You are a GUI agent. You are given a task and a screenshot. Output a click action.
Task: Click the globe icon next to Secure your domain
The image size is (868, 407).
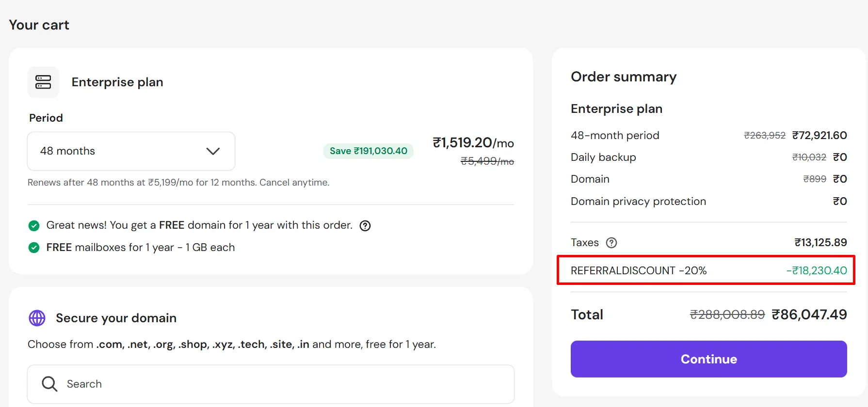click(37, 318)
